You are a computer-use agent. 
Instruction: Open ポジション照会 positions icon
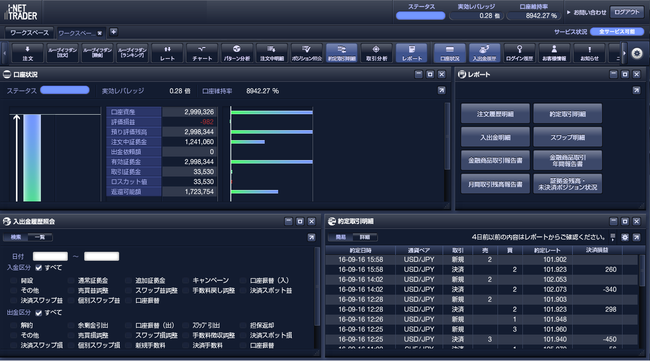click(306, 53)
